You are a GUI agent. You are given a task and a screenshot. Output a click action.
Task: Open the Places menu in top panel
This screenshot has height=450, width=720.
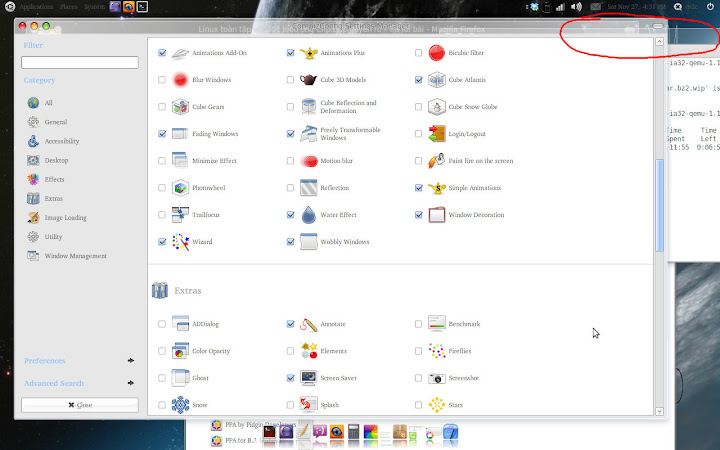(68, 7)
